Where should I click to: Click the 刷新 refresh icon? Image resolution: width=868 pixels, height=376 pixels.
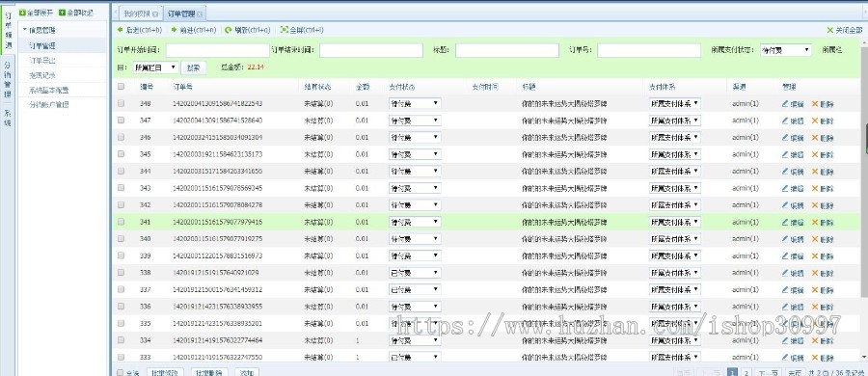(228, 30)
